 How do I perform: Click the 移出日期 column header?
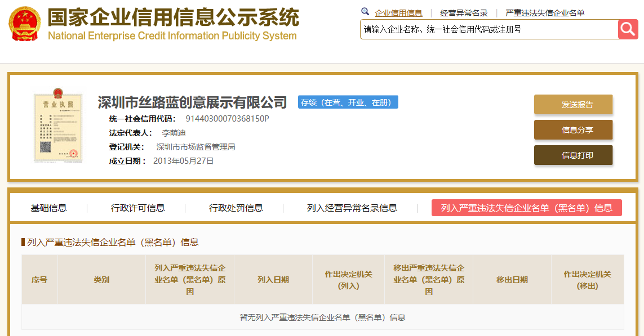pyautogui.click(x=512, y=280)
